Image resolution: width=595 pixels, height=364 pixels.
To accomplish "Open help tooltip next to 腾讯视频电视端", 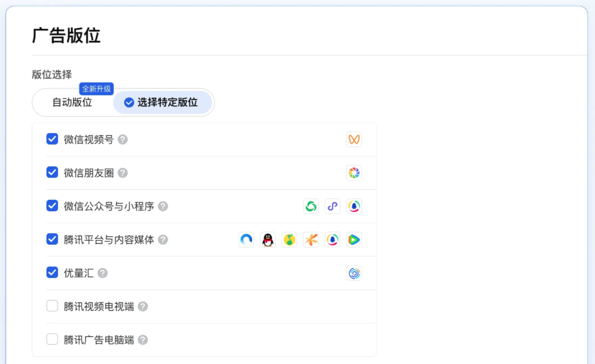I will pyautogui.click(x=142, y=307).
